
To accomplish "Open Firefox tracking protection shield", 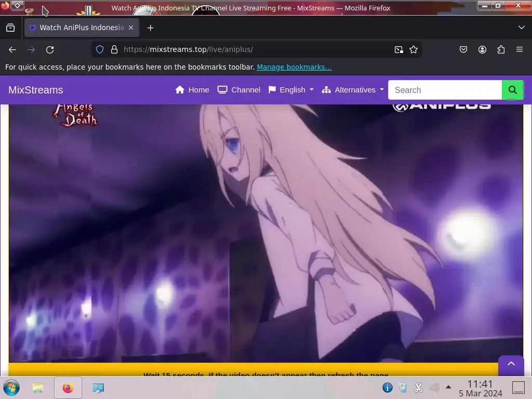I will point(100,49).
